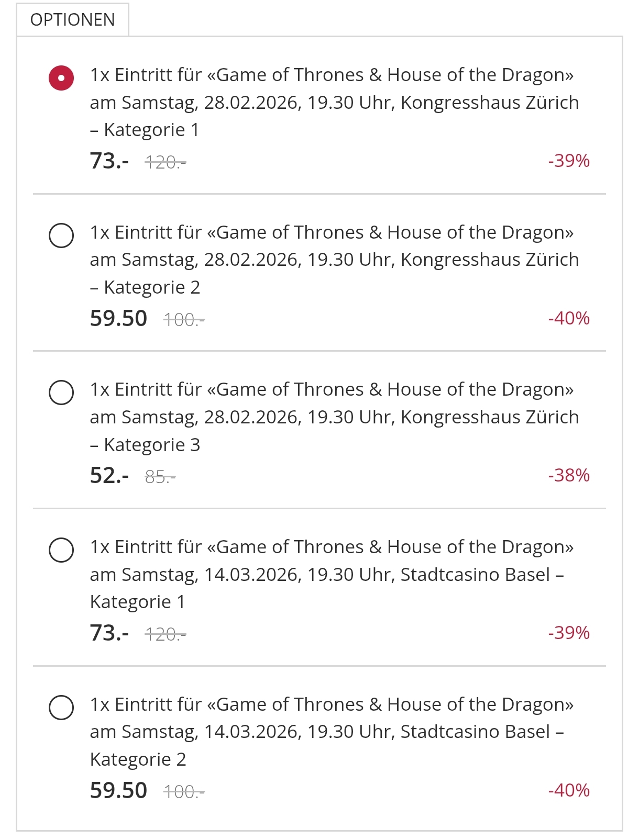The height and width of the screenshot is (840, 639).
Task: Click the crossed-out 85.- original price
Action: coord(160,477)
